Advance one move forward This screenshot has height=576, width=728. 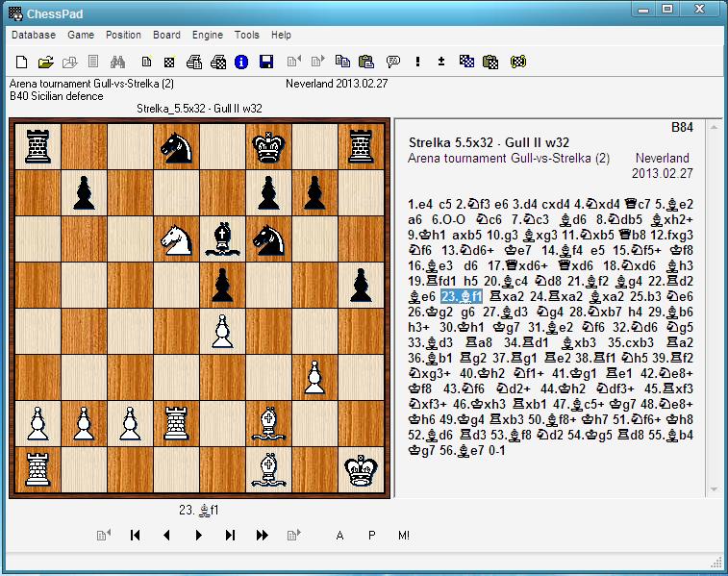(198, 536)
